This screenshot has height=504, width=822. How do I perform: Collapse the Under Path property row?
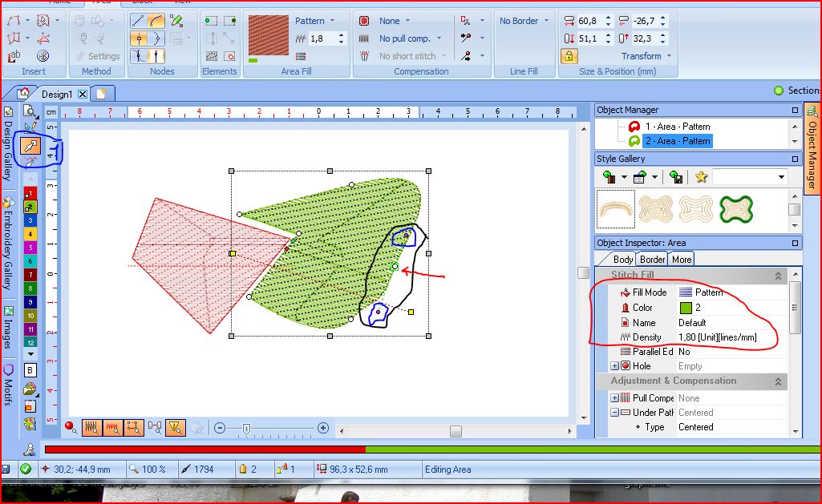click(x=614, y=413)
